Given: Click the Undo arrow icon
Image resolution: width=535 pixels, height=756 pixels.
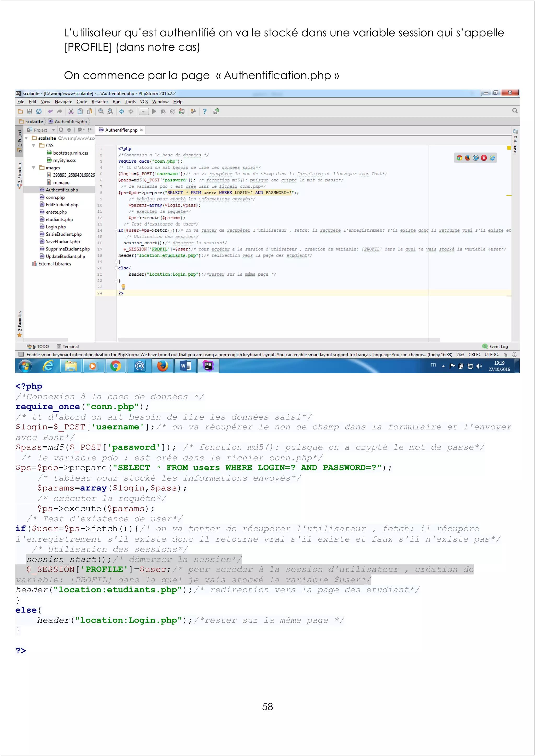Looking at the screenshot, I should click(50, 111).
